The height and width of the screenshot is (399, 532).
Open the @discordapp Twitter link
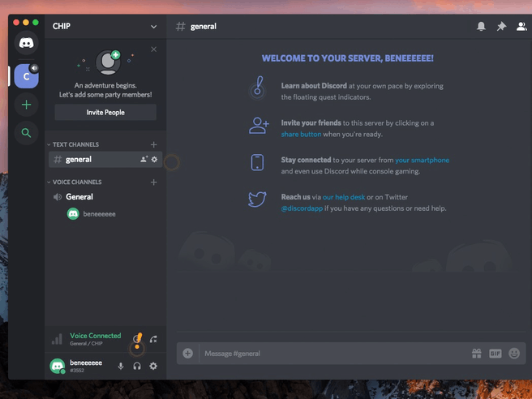pos(302,208)
